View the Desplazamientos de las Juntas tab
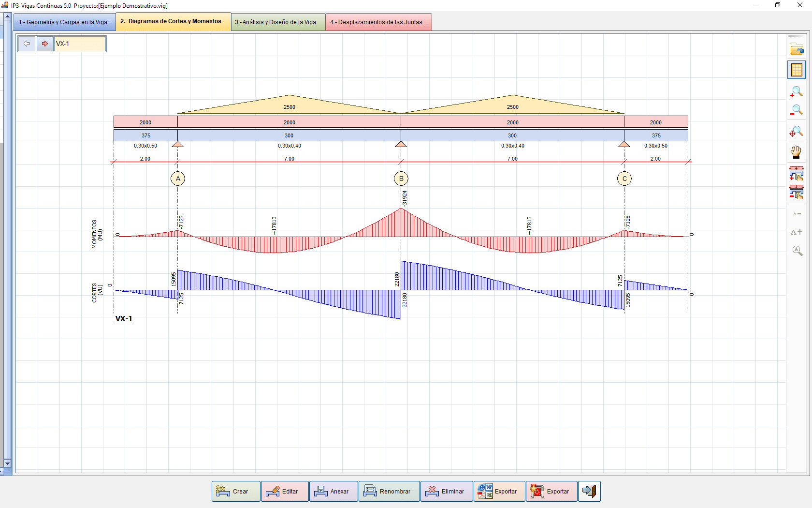The height and width of the screenshot is (508, 812). click(x=378, y=22)
